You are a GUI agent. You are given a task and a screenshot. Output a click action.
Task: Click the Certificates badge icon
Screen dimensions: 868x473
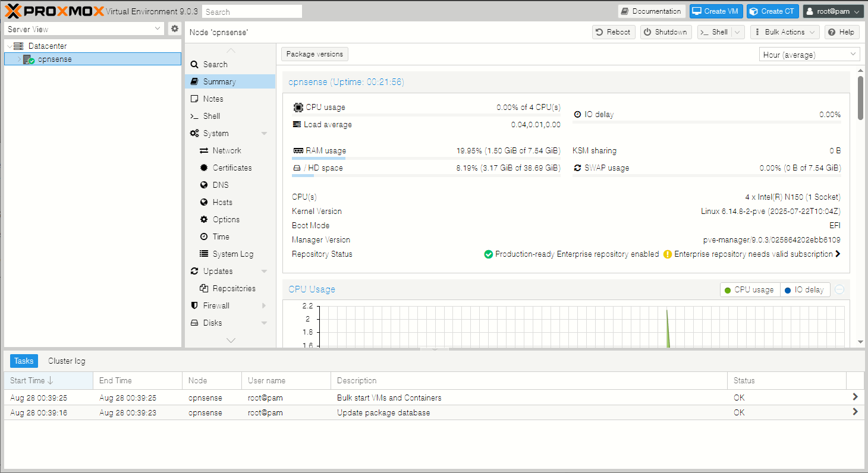pos(204,168)
